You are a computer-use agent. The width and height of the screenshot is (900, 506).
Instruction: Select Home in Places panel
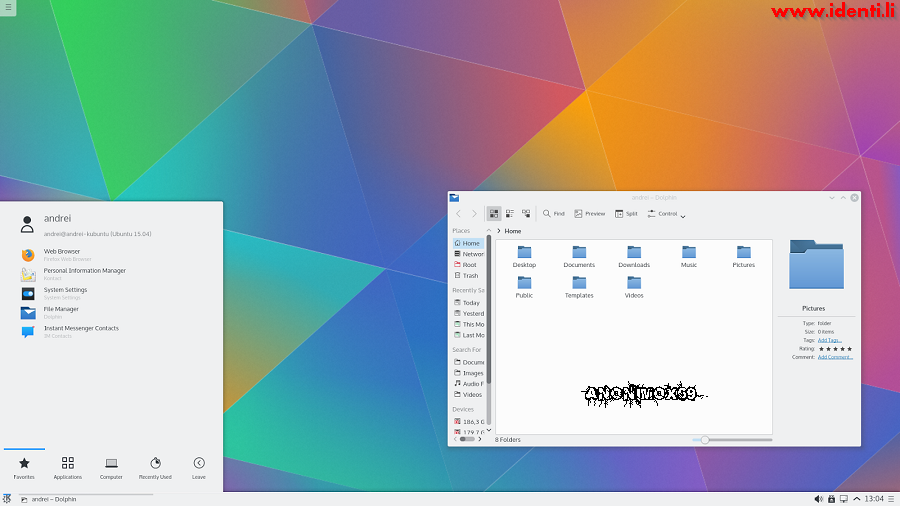point(468,243)
